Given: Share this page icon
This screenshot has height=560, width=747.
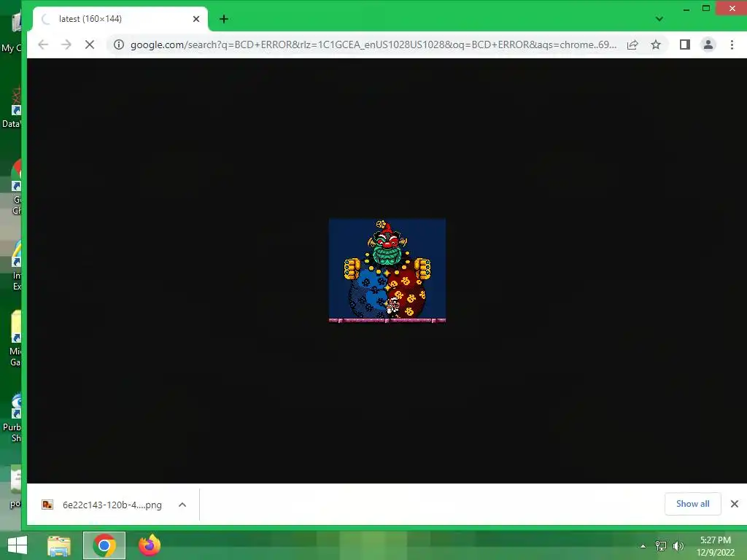Looking at the screenshot, I should (632, 44).
